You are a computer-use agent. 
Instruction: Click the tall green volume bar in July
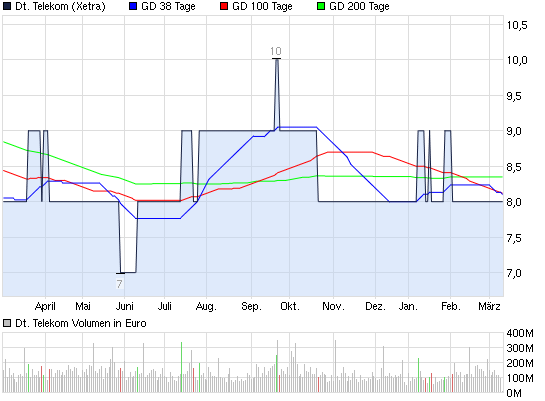pos(181,367)
